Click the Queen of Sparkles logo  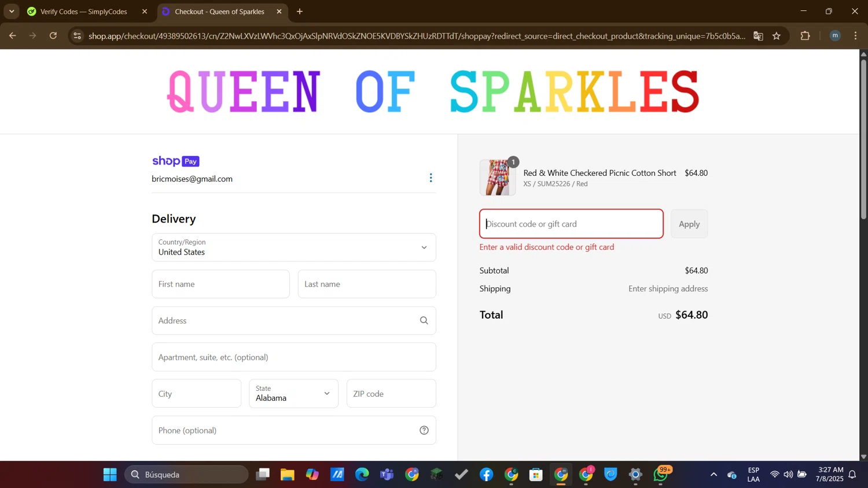pos(433,91)
